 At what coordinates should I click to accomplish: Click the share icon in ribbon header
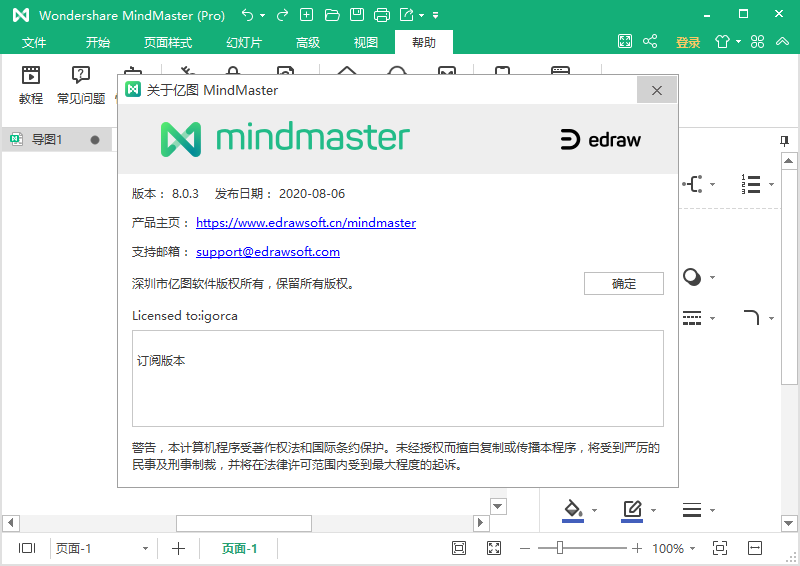[x=650, y=41]
